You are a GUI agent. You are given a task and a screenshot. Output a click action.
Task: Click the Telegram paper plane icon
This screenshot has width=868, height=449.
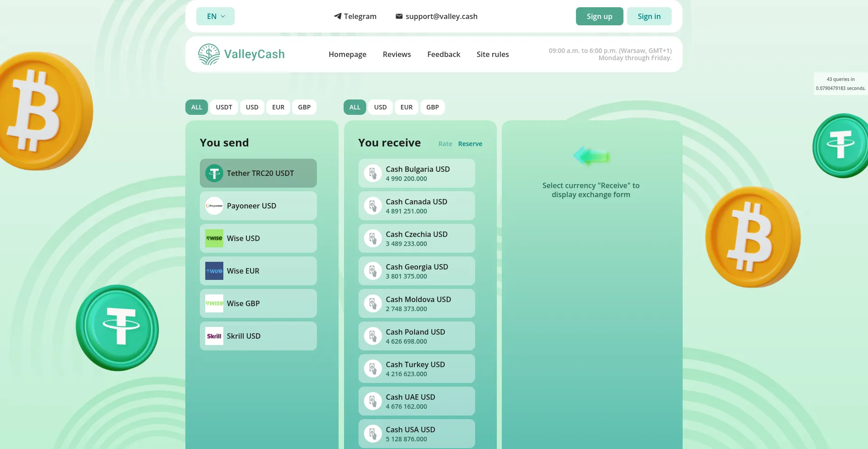click(337, 16)
